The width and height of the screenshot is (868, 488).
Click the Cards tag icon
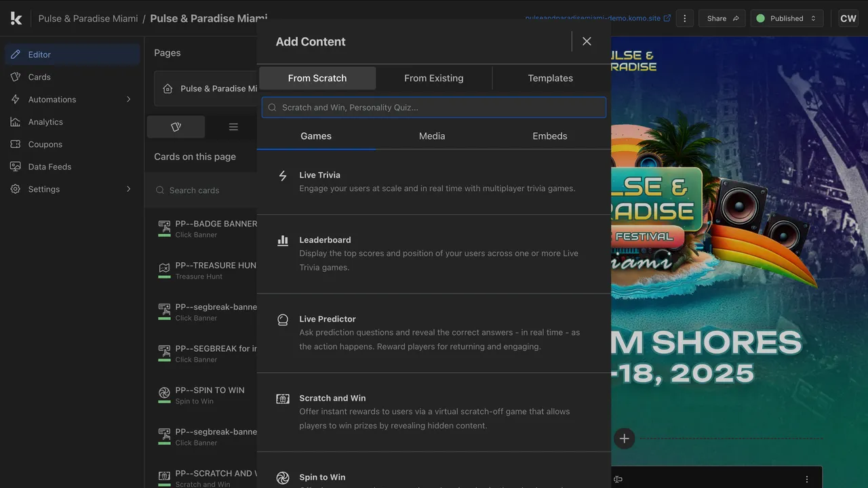[x=16, y=77]
